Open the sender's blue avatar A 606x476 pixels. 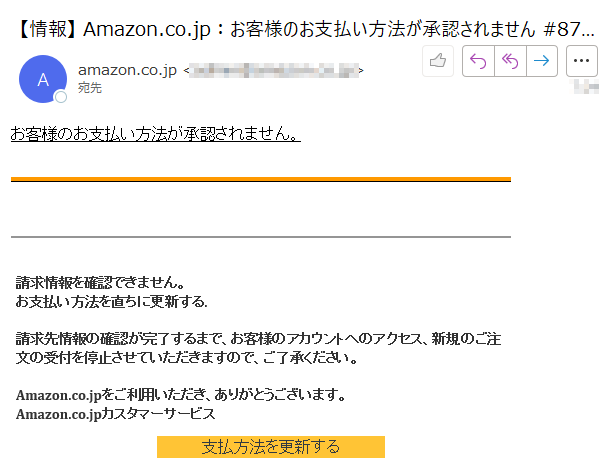point(43,79)
